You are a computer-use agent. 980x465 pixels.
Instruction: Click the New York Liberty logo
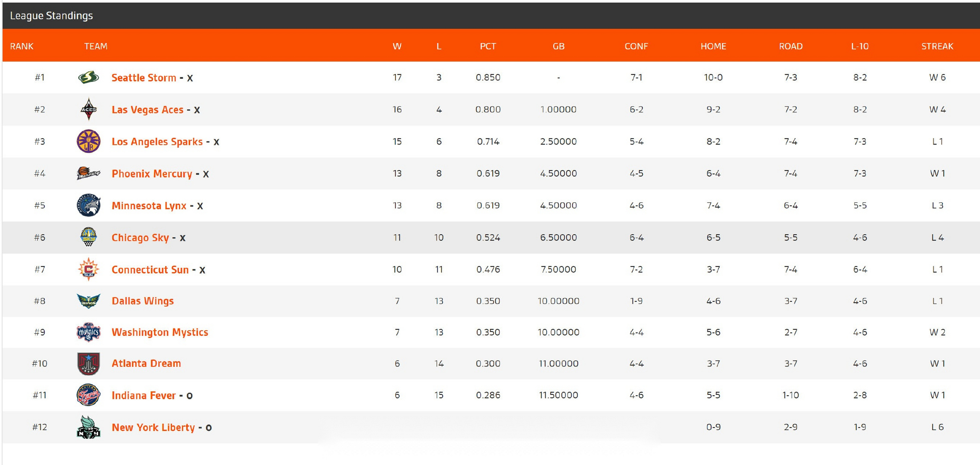[x=88, y=427]
